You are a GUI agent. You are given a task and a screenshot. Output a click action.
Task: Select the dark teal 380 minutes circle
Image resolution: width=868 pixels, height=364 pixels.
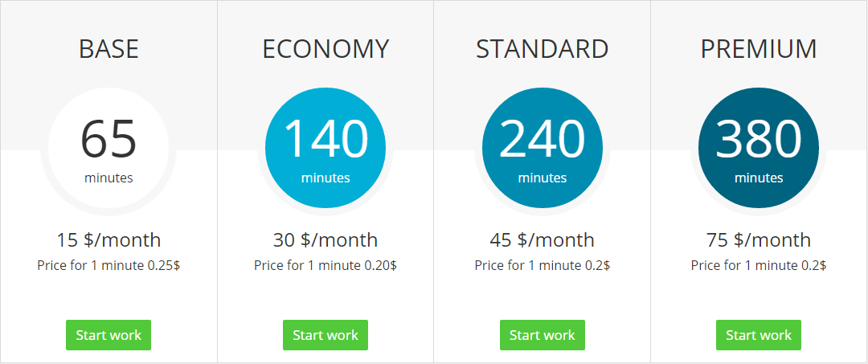click(x=759, y=149)
